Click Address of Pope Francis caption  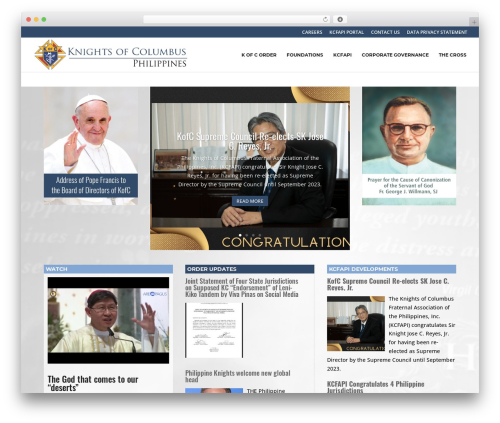tap(91, 185)
